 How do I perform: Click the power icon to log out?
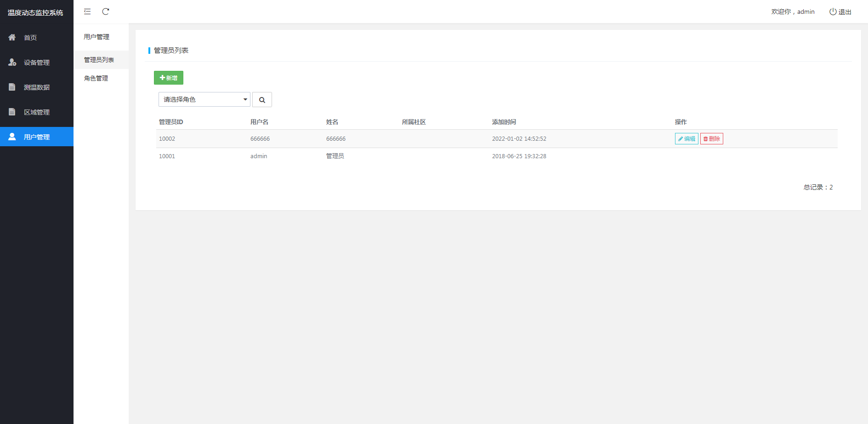click(833, 11)
